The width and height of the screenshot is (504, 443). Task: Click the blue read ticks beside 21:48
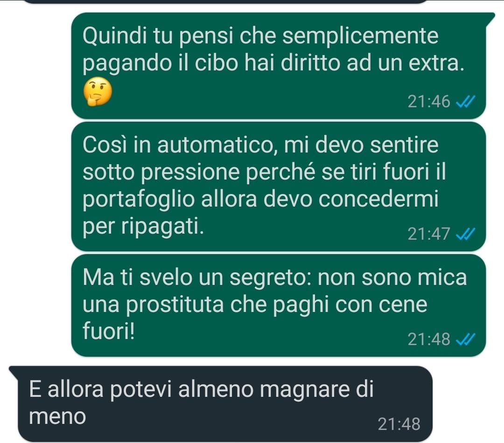(x=465, y=339)
